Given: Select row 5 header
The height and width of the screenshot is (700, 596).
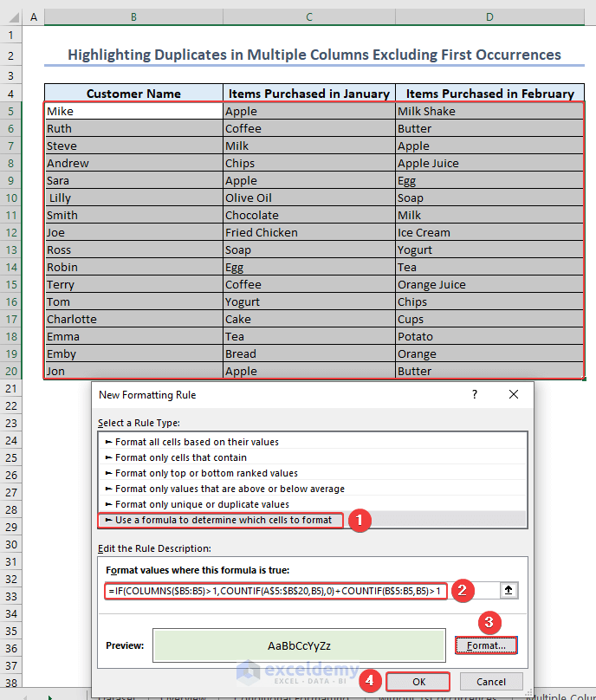Looking at the screenshot, I should (x=10, y=111).
